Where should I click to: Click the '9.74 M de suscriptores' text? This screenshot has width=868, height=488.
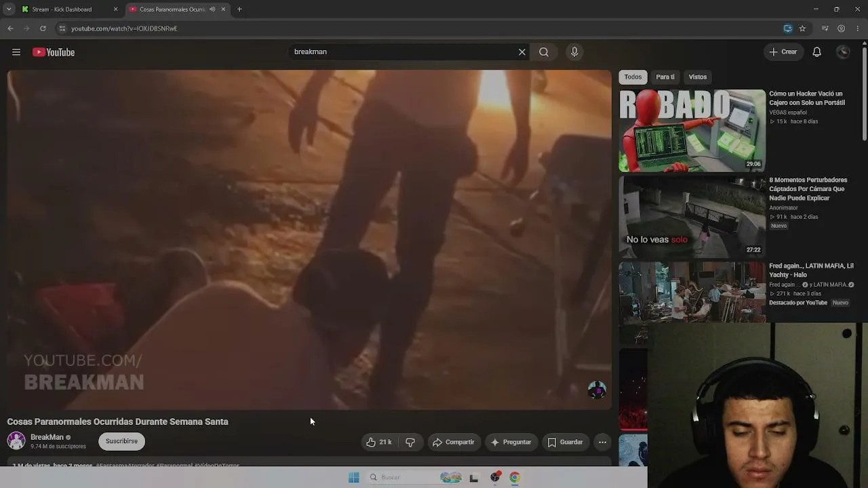[x=58, y=447]
